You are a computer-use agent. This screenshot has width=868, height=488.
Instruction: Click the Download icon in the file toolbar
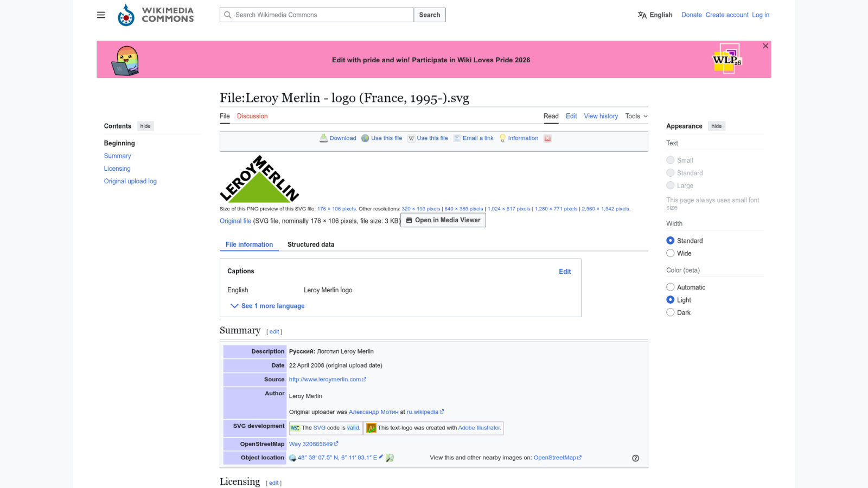(323, 138)
